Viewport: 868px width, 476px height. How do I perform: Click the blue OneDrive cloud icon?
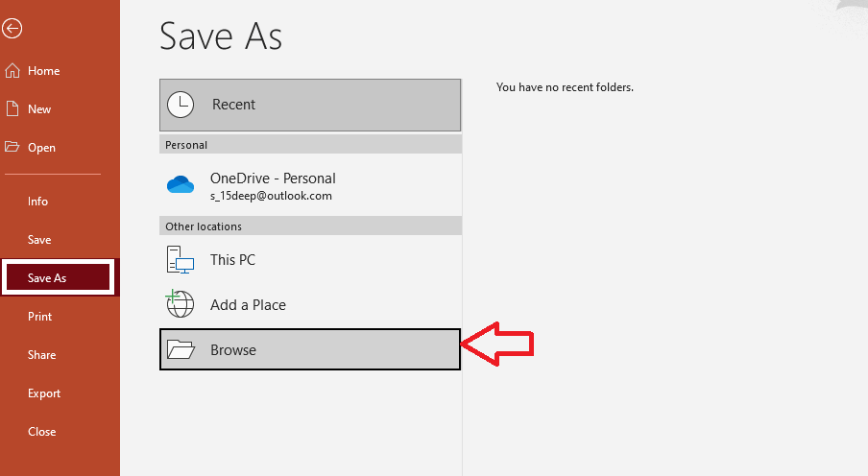tap(181, 185)
